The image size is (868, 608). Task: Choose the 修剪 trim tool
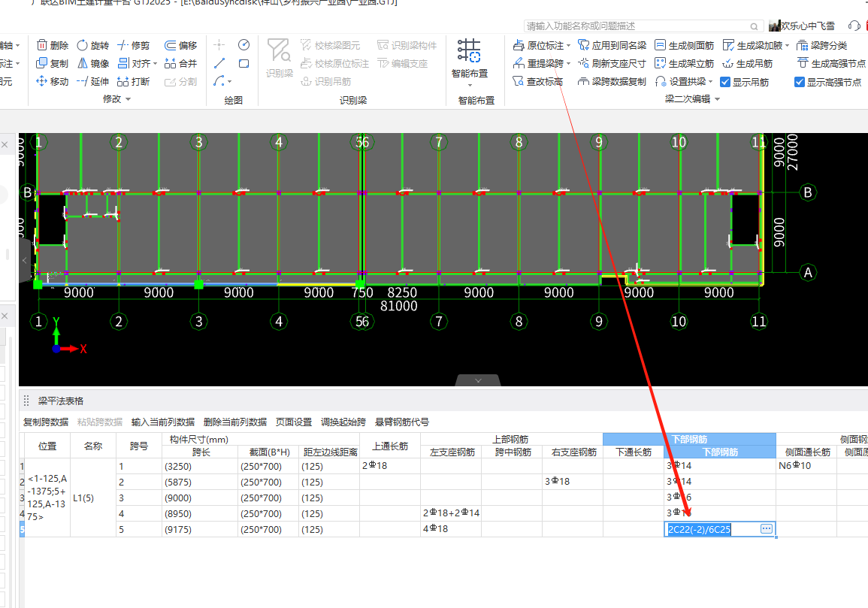pos(134,45)
